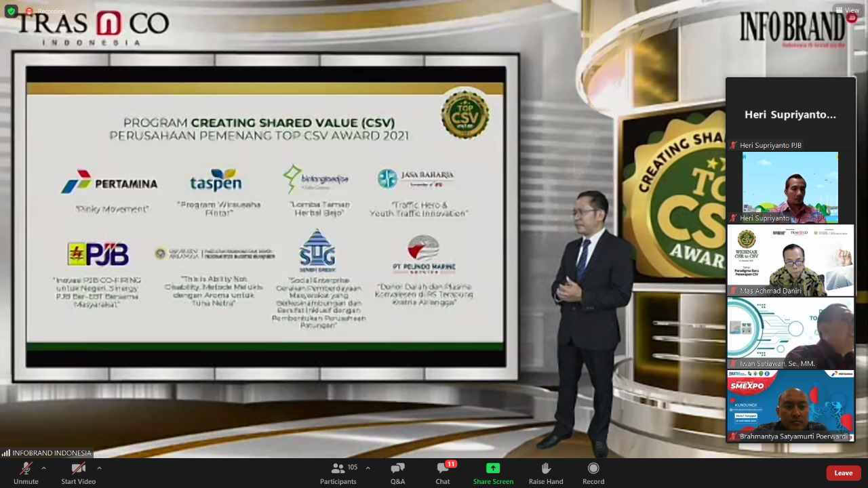
Task: Click the green encryption shield icon
Action: click(11, 12)
